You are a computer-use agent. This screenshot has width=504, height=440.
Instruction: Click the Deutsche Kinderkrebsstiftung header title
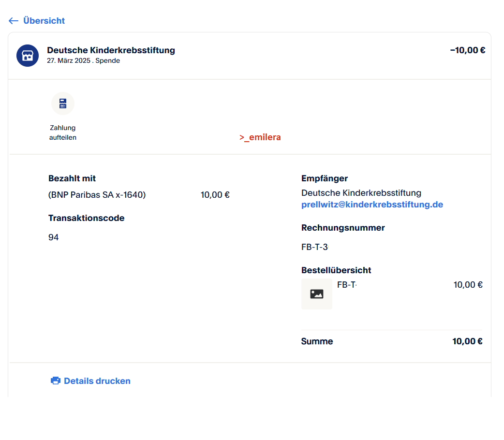(111, 50)
